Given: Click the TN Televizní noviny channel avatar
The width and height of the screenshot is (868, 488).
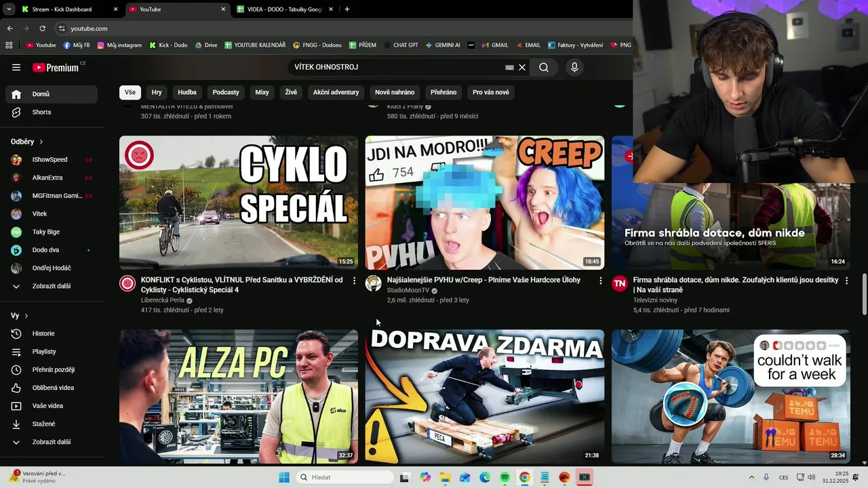Looking at the screenshot, I should 619,283.
